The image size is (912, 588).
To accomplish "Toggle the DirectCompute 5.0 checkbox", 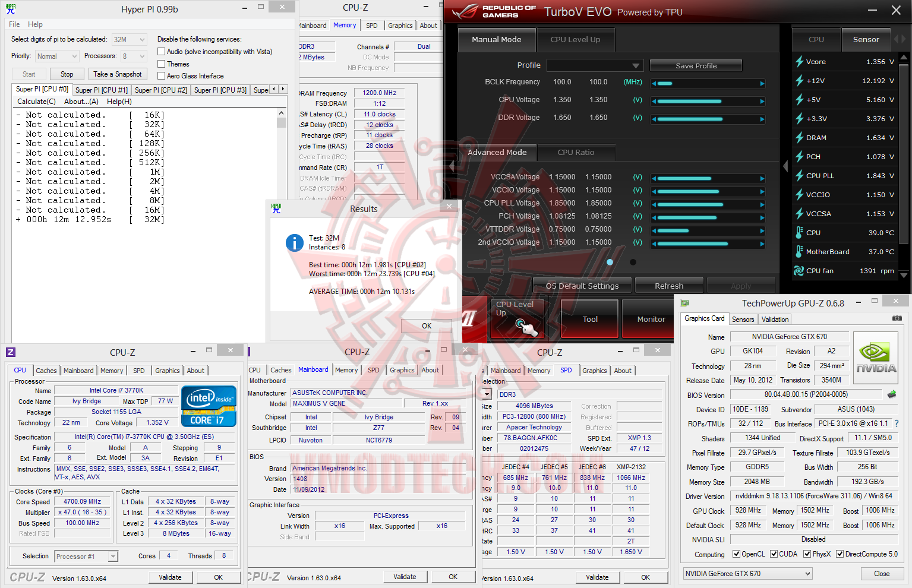I will 840,554.
